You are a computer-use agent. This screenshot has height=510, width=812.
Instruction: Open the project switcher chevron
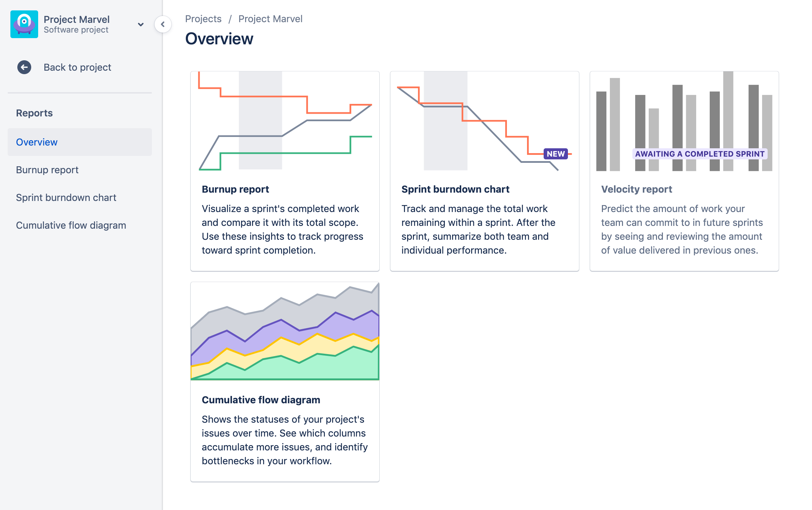(140, 25)
